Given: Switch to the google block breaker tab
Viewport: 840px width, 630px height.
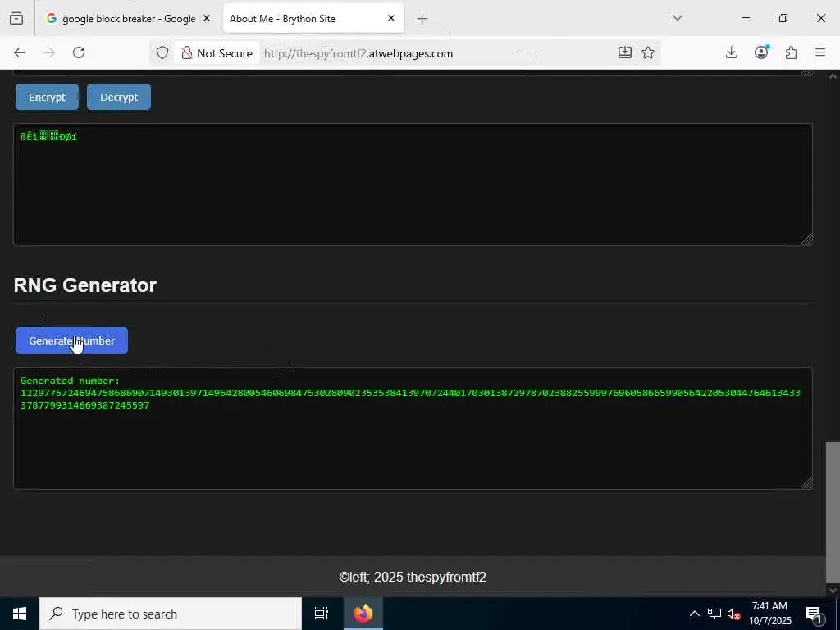Looking at the screenshot, I should pos(127,18).
